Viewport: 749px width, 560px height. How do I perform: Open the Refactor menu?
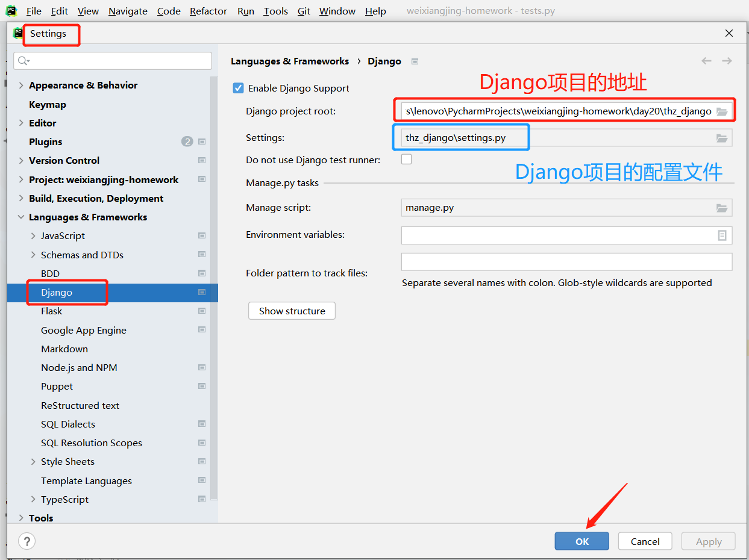[208, 11]
